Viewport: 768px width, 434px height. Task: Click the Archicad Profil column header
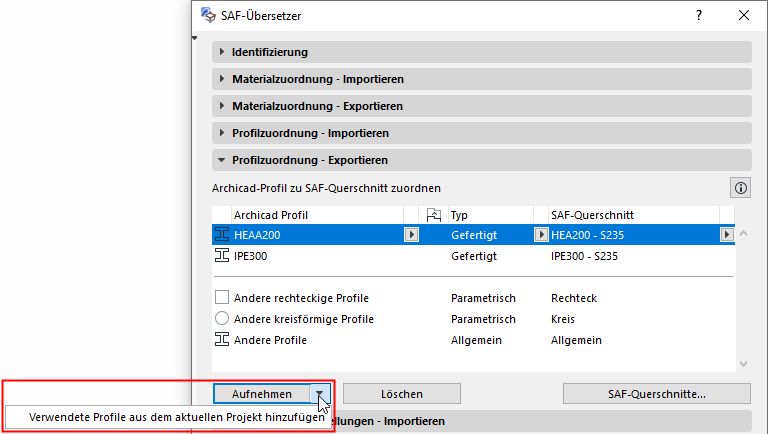click(317, 215)
